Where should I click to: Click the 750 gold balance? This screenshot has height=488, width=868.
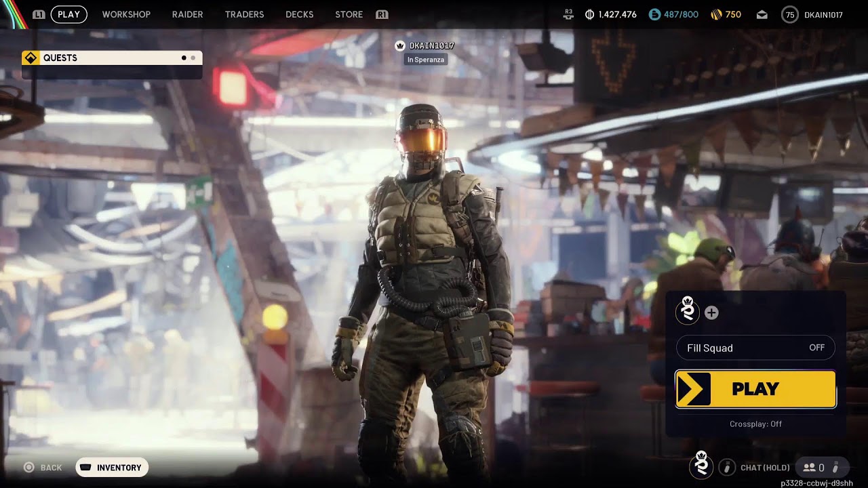point(734,14)
